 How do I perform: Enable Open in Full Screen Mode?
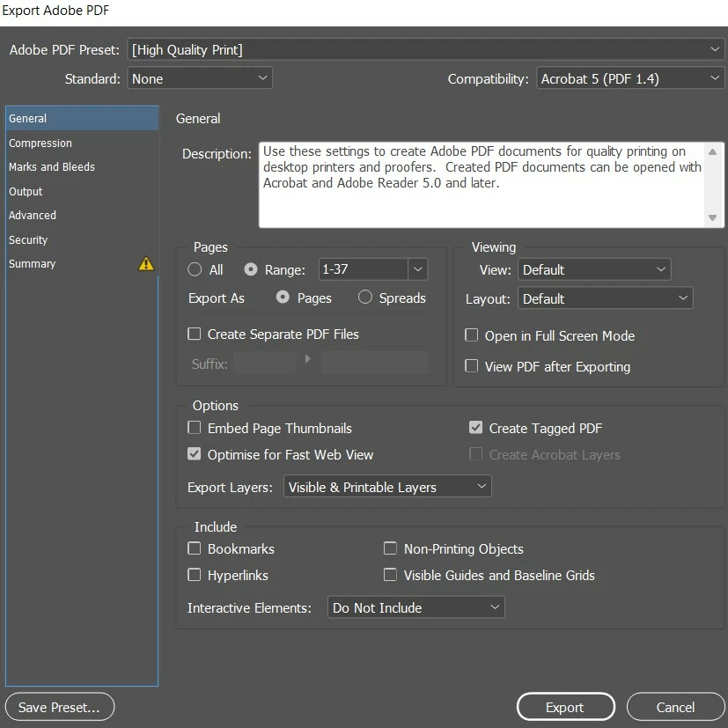[x=471, y=335]
